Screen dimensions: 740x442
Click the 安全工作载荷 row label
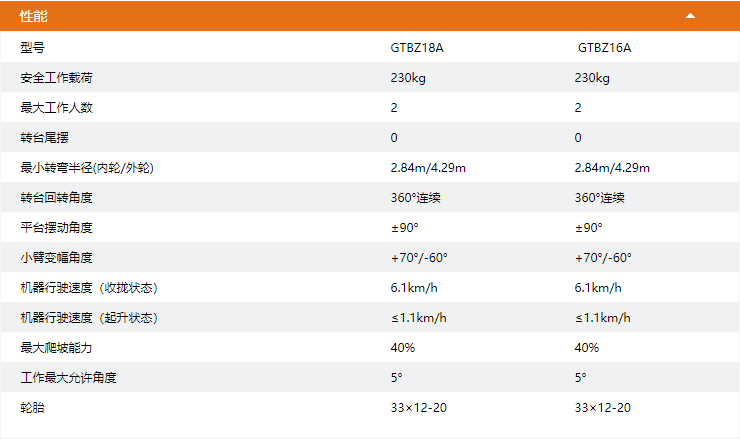57,77
